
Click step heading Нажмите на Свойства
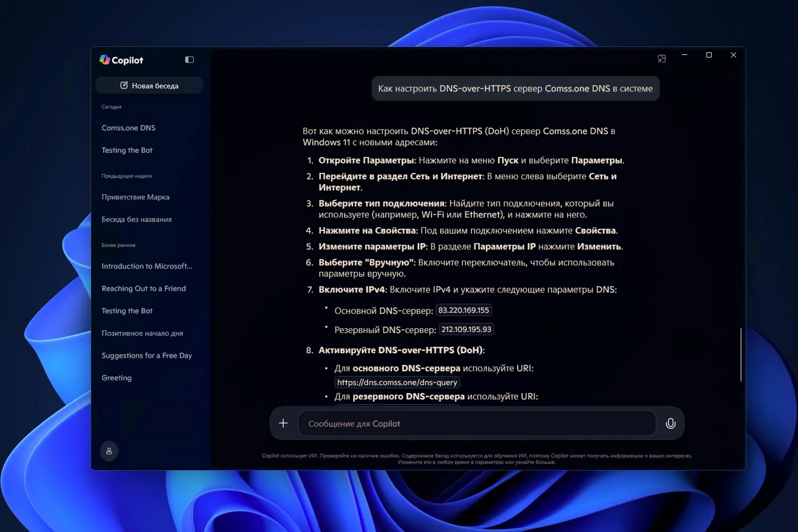(x=367, y=230)
